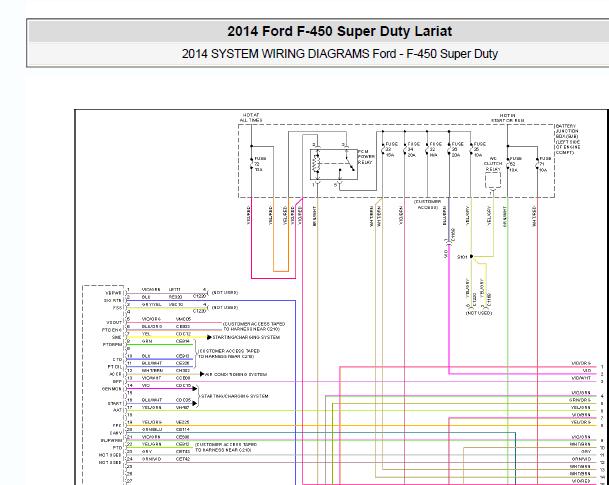
Task: Click the 'PTORPM' pin label
Action: point(113,344)
